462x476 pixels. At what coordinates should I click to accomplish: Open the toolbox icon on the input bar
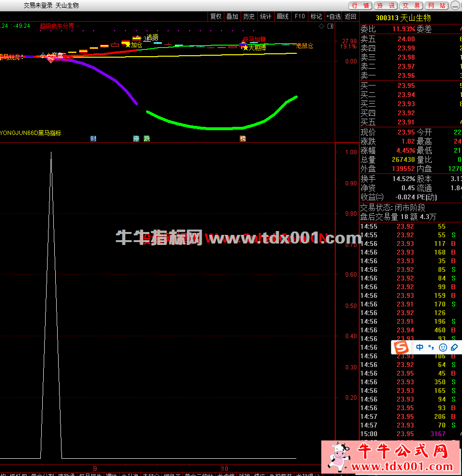click(454, 347)
